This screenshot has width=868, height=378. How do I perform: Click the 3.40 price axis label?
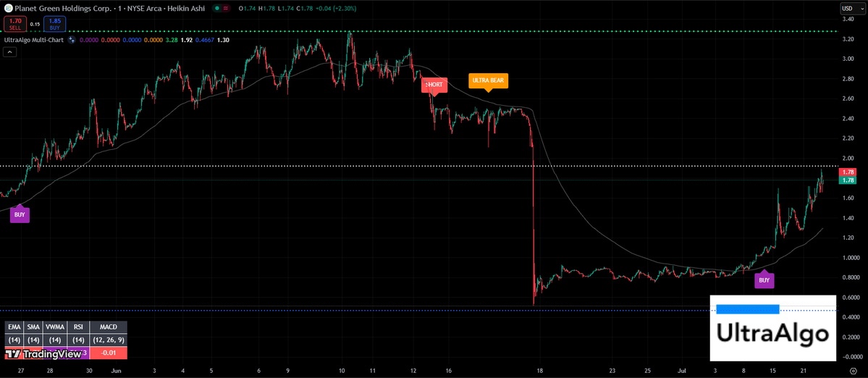[x=848, y=20]
